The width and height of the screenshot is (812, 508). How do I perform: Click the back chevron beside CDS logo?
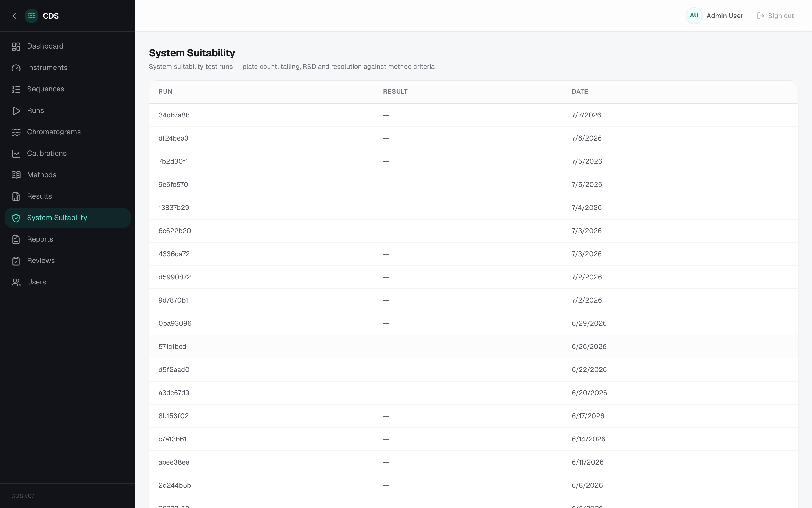click(x=14, y=16)
